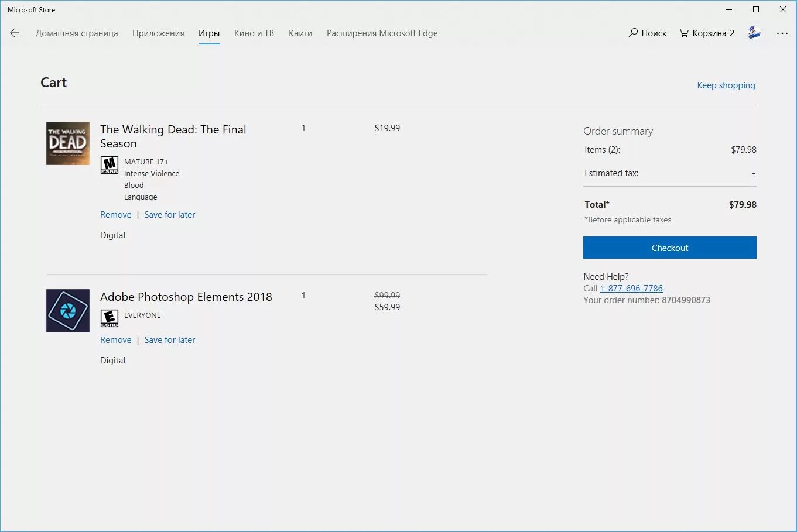Click the Checkout button
This screenshot has width=797, height=532.
tap(670, 248)
